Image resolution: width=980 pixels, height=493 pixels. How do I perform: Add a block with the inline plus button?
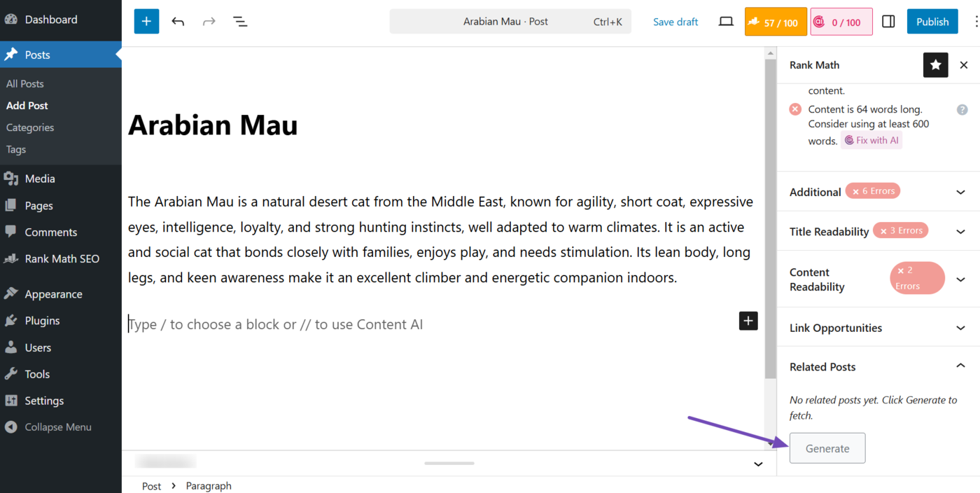click(x=748, y=321)
